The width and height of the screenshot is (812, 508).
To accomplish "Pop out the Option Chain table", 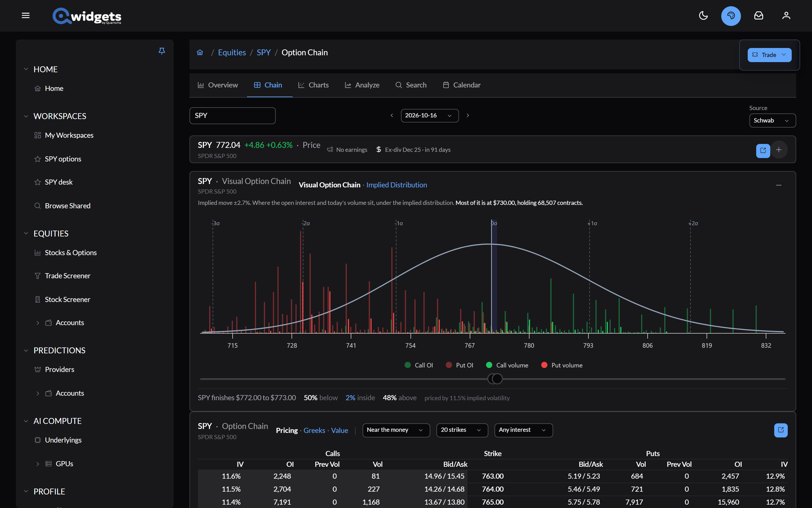I will 780,430.
